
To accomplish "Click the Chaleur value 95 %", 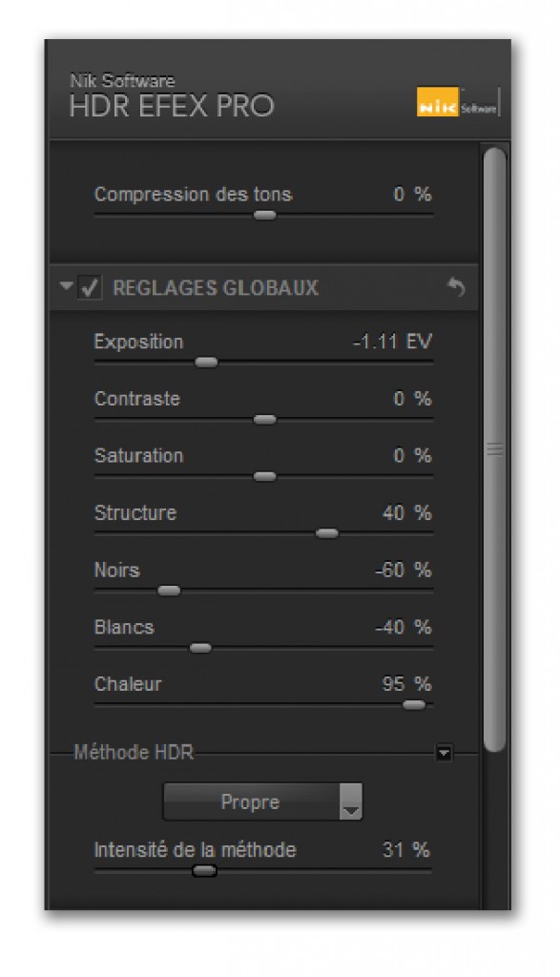I will coord(406,684).
